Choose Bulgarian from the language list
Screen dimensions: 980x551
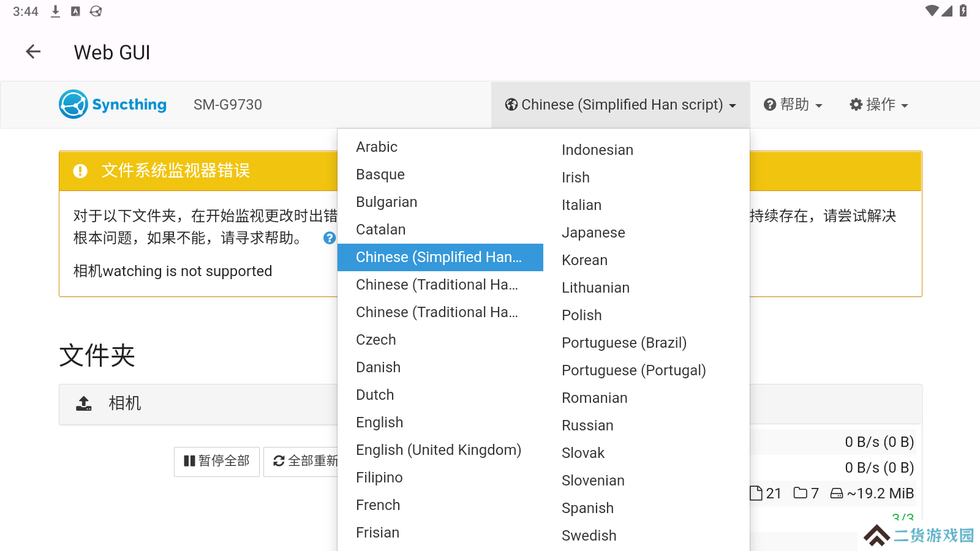pyautogui.click(x=440, y=202)
